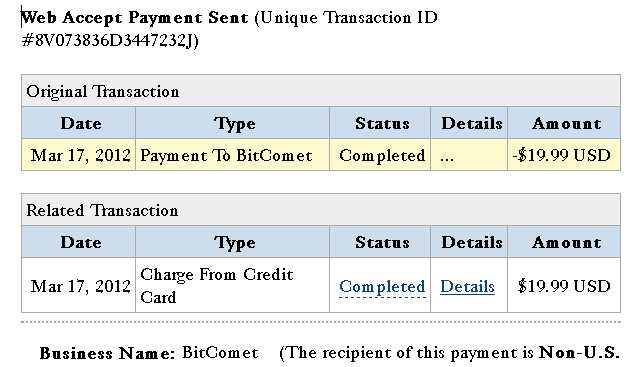Click the Completed status in Original Transaction row
Image resolution: width=634 pixels, height=367 pixels.
(382, 155)
